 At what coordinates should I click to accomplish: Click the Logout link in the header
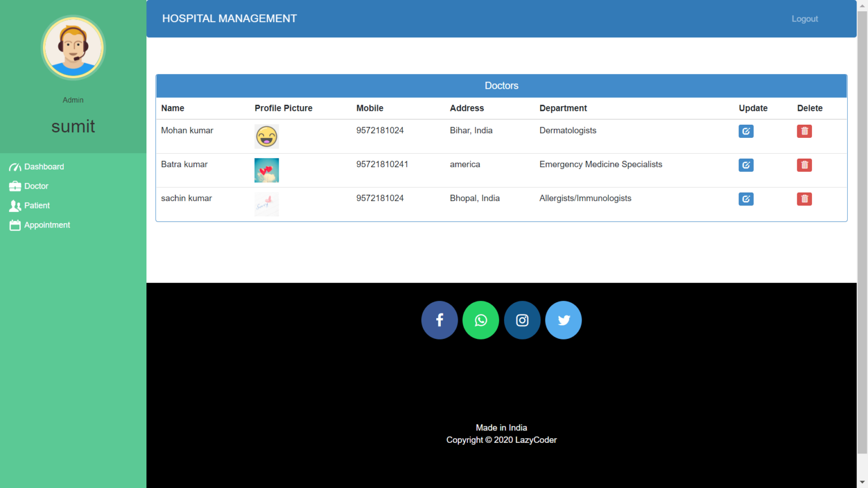[x=804, y=19]
